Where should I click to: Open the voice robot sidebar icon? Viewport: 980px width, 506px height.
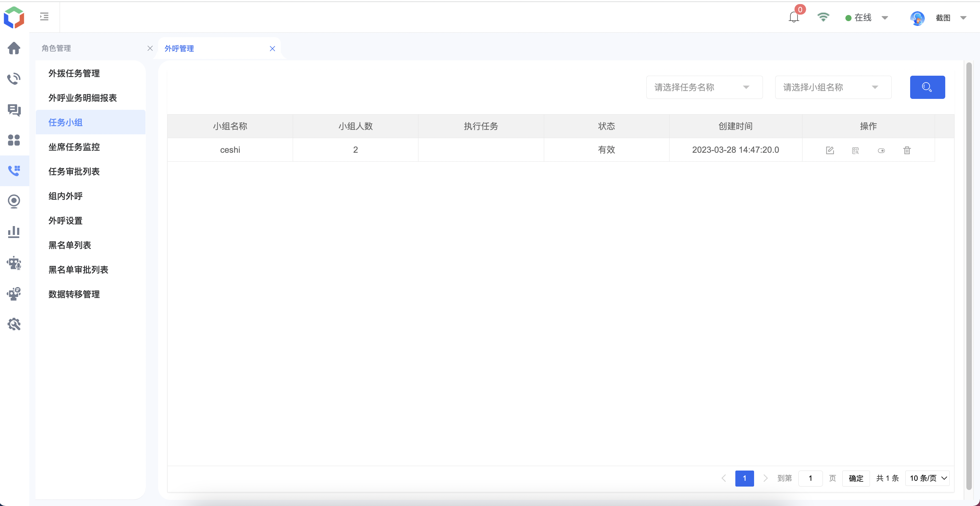coord(14,263)
